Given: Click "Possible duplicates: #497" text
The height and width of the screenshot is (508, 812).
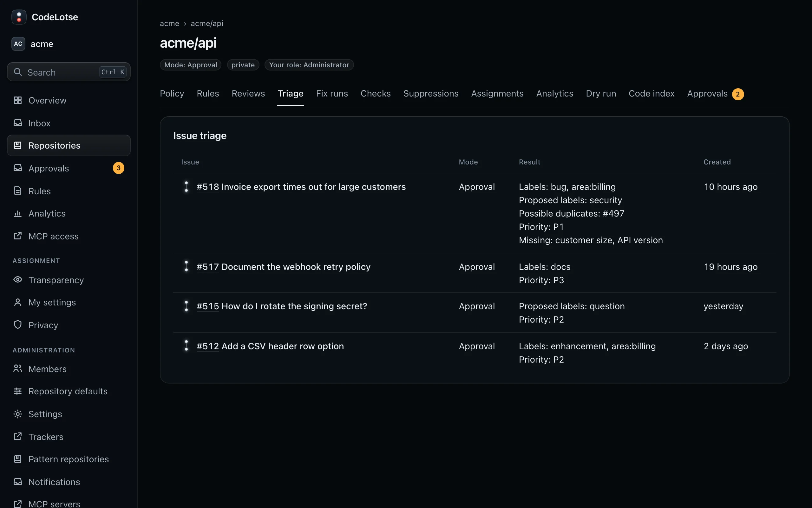Looking at the screenshot, I should pyautogui.click(x=572, y=213).
